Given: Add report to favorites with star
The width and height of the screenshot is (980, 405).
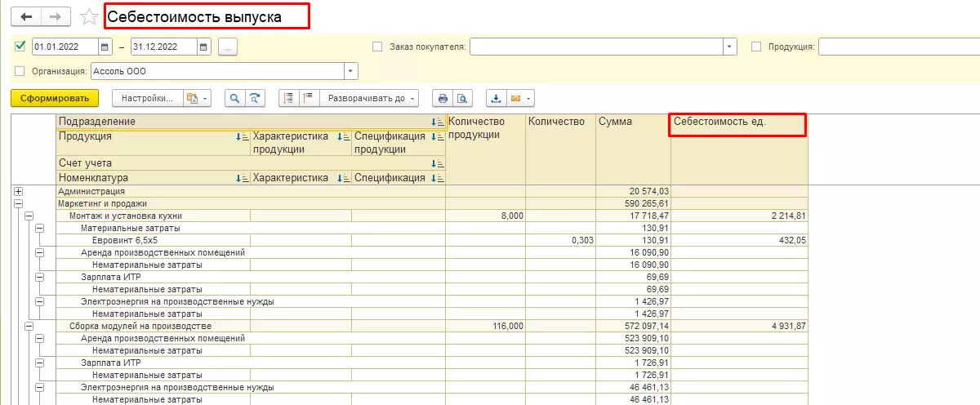Looking at the screenshot, I should [x=90, y=17].
